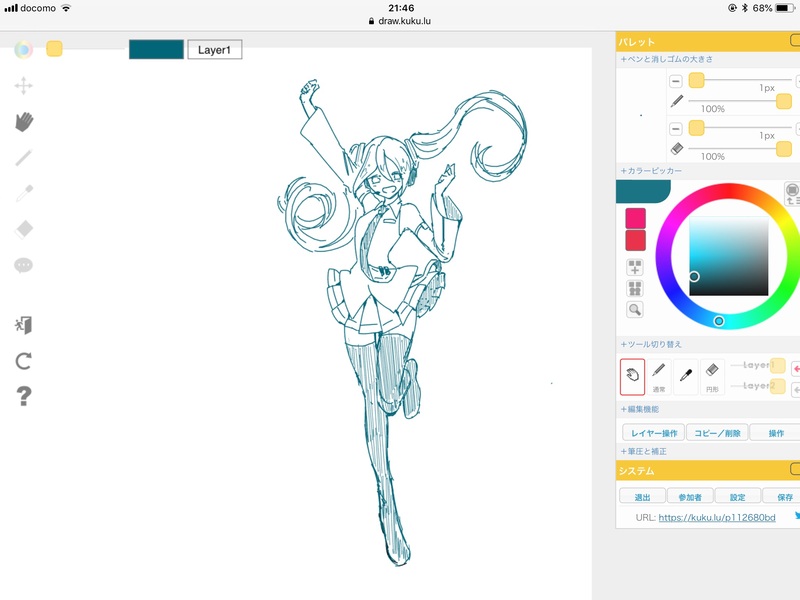Viewport: 800px width, 600px height.
Task: Collapse the ペンと消しゴムの大きさ section
Action: [667, 59]
